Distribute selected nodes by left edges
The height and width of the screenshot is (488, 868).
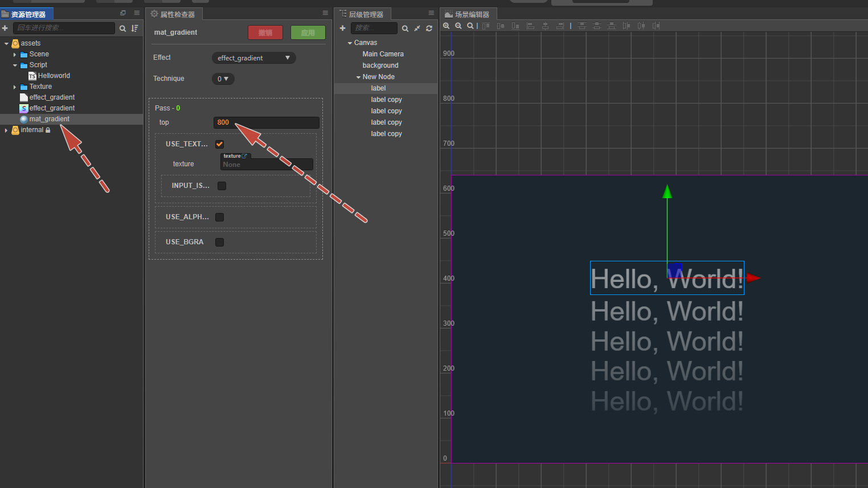click(x=627, y=26)
